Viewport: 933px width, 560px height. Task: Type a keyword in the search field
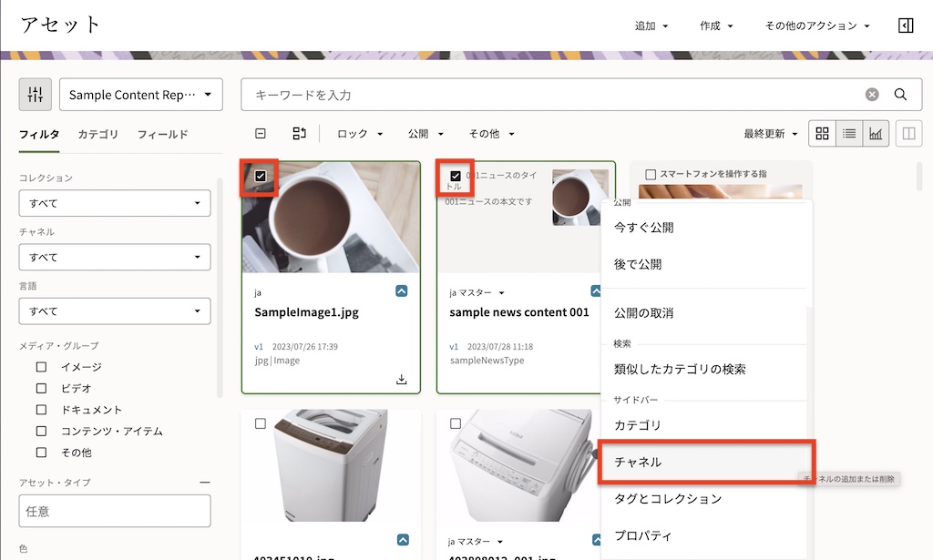pyautogui.click(x=547, y=94)
